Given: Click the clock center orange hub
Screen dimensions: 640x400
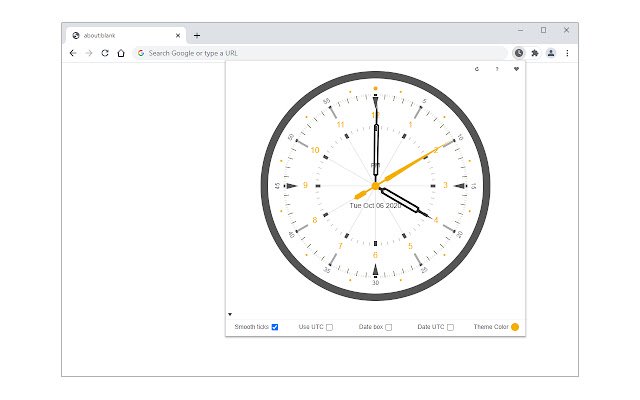Looking at the screenshot, I should 376,186.
